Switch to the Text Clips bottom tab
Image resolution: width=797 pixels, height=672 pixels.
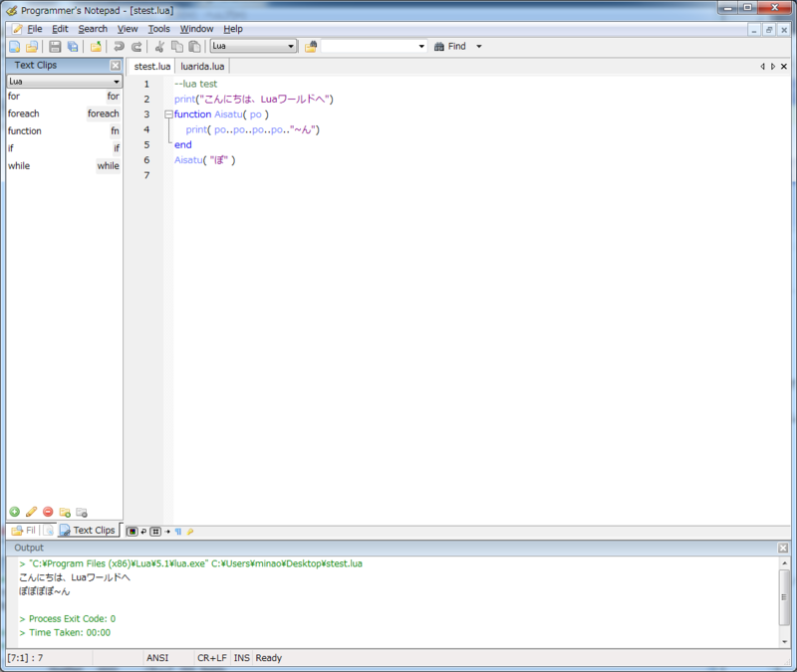[88, 531]
